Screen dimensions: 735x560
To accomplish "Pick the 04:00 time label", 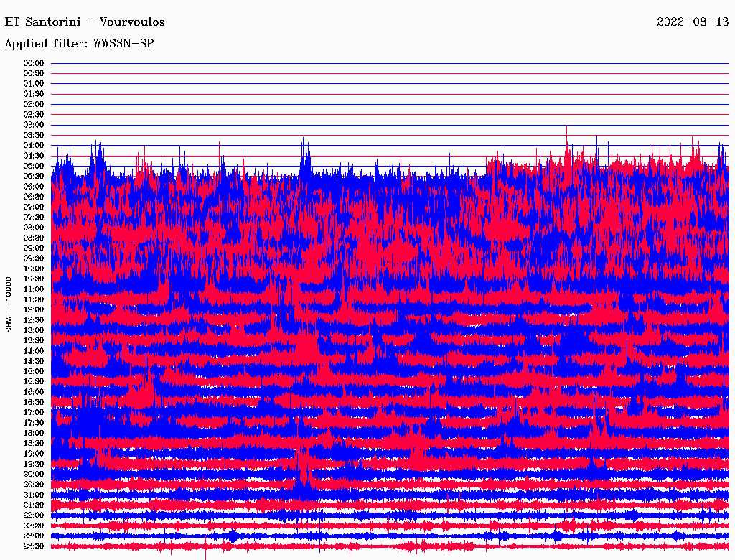I will click(x=34, y=146).
